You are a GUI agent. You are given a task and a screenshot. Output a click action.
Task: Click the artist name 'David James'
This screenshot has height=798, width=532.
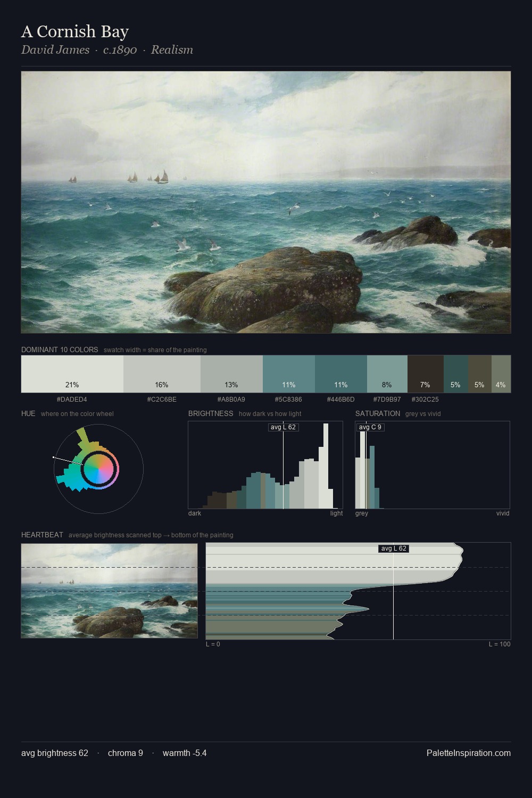[x=55, y=49]
